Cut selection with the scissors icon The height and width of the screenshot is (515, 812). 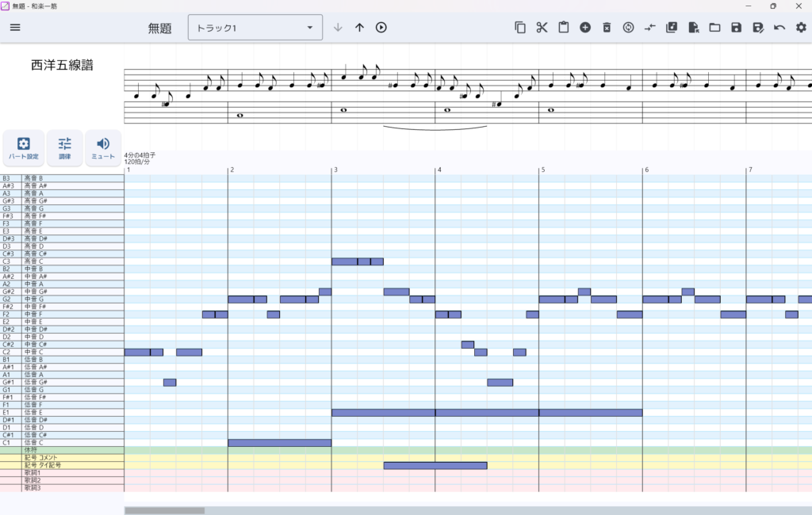(x=542, y=28)
